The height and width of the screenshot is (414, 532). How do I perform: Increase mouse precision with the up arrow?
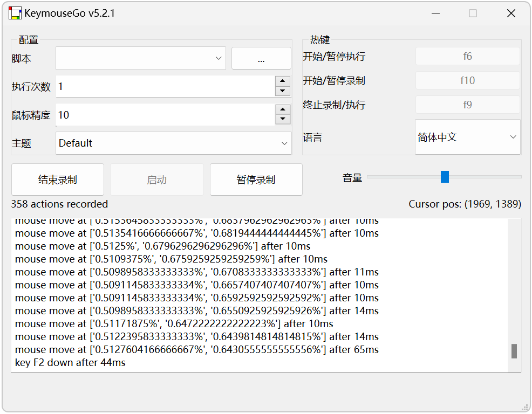pos(282,109)
